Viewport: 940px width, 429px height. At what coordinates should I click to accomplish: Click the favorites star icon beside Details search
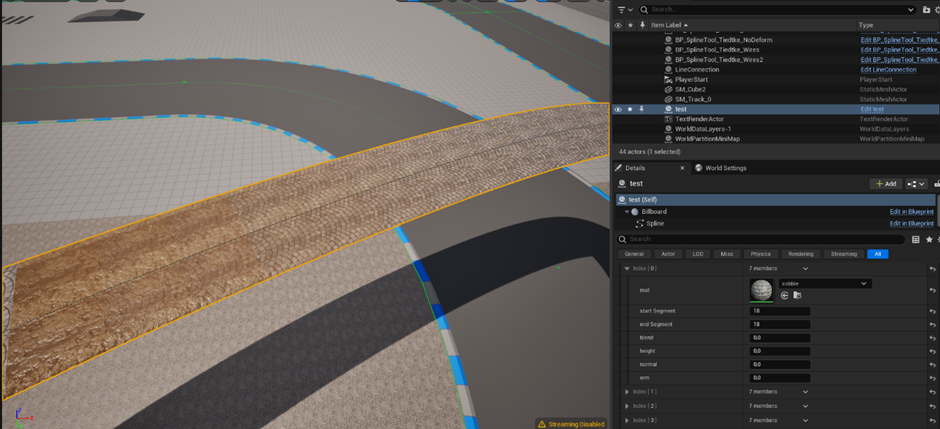(929, 240)
